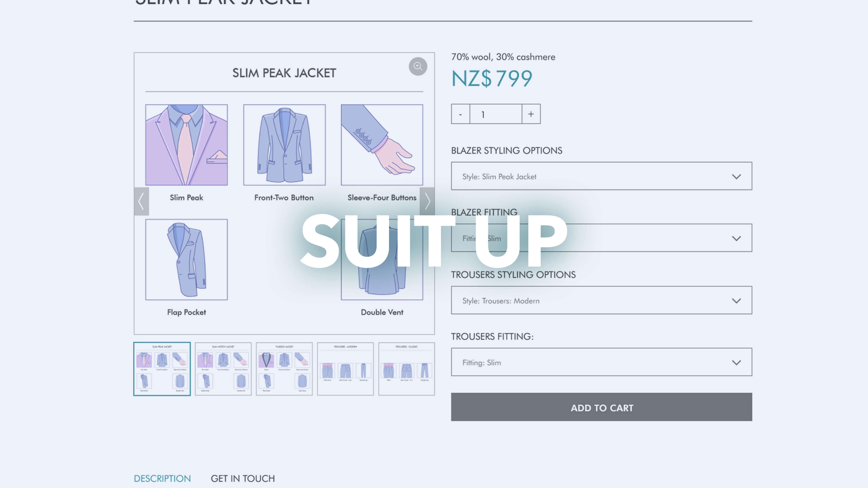This screenshot has width=868, height=488.
Task: Click the Flap Pocket jacket illustration
Action: 186,260
